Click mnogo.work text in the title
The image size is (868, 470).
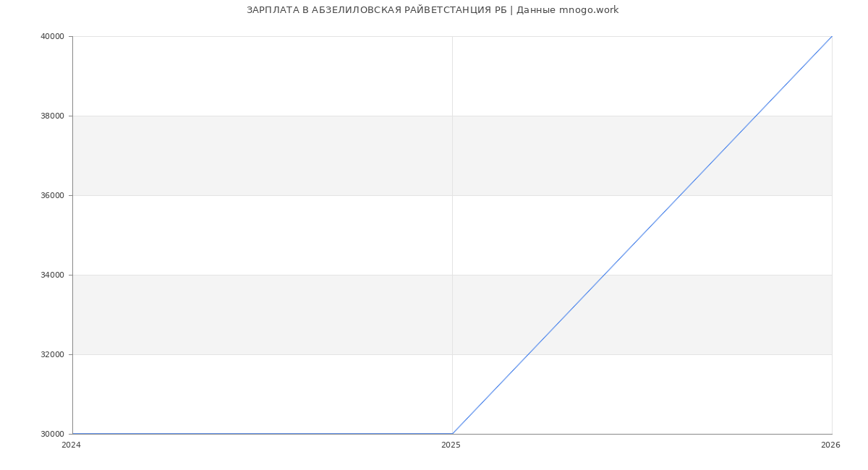point(589,10)
